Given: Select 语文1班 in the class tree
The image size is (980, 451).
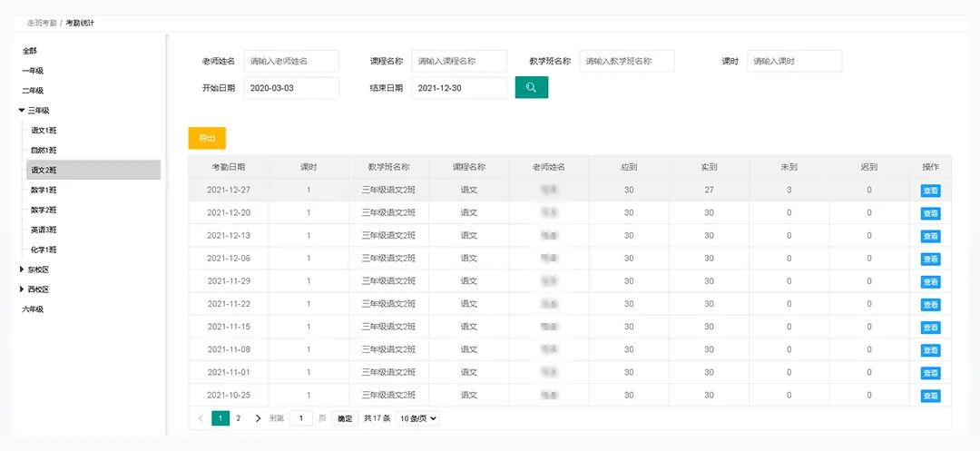Looking at the screenshot, I should 44,130.
